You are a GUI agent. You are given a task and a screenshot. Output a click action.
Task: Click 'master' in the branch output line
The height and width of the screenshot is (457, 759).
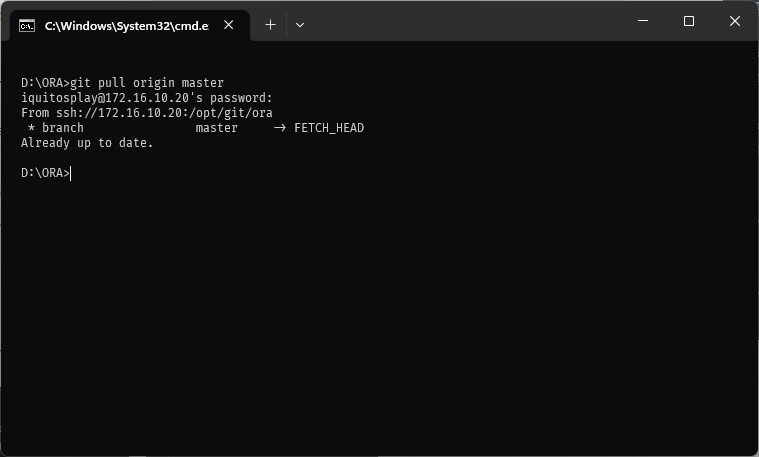(x=217, y=128)
